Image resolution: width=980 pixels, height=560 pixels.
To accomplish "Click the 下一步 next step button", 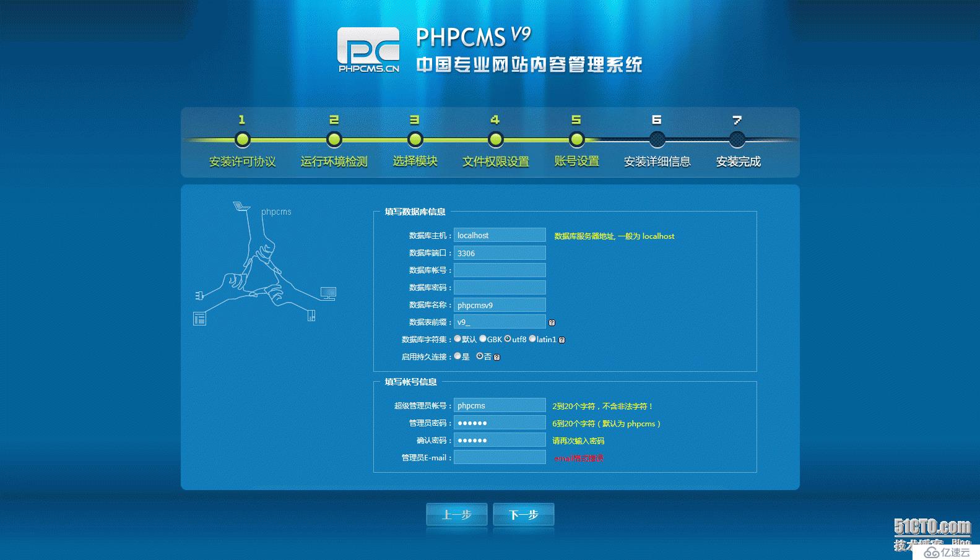I will [524, 515].
